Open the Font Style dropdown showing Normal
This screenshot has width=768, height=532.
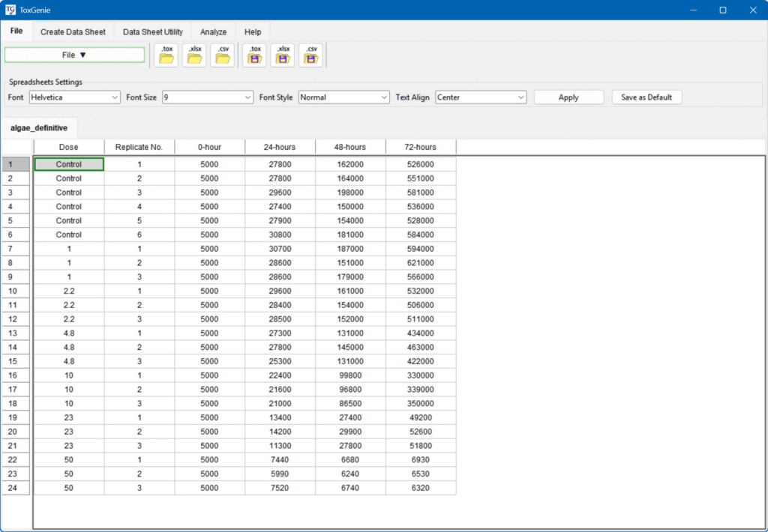[x=343, y=97]
